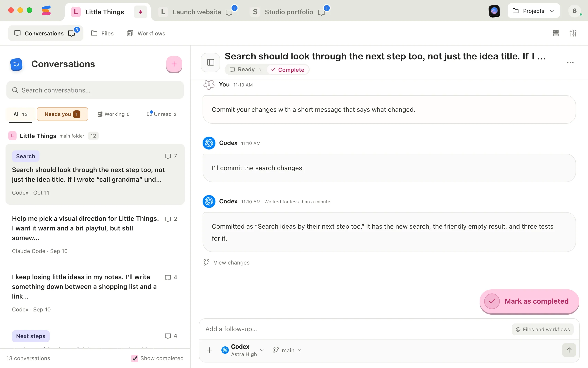Open the main branch dropdown

(x=287, y=350)
